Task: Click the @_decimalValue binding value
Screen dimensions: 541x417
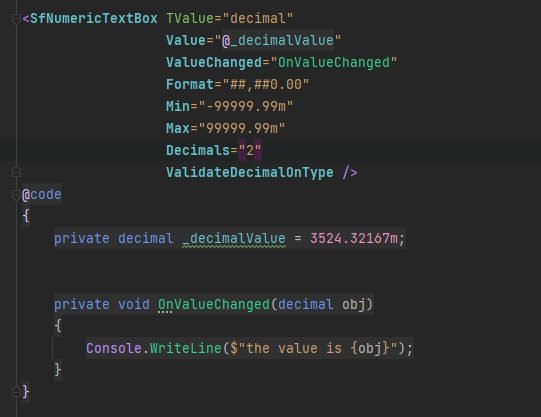Action: coord(278,40)
